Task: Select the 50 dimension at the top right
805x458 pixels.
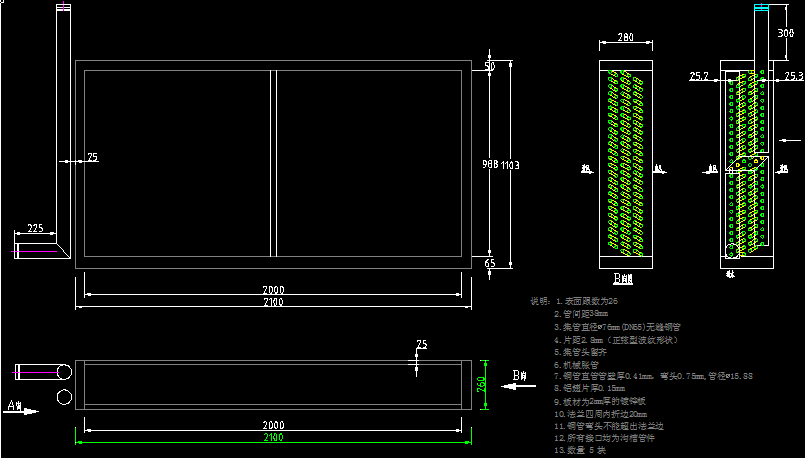Action: click(x=489, y=66)
